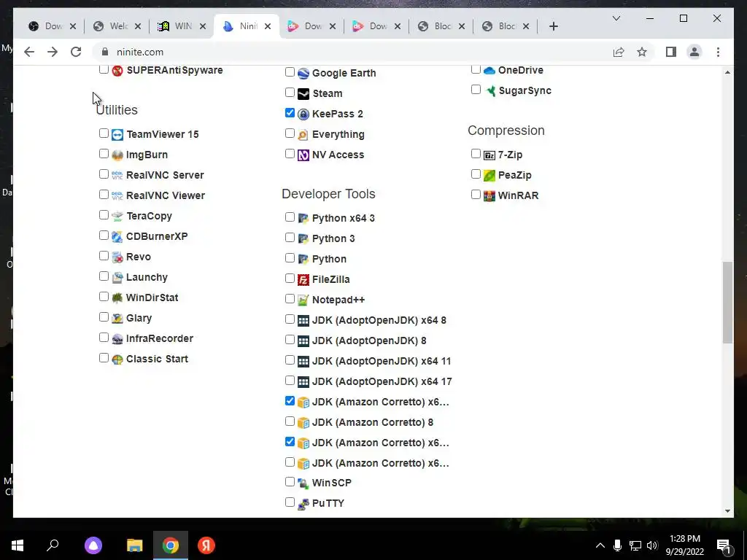Viewport: 747px width, 560px height.
Task: Click the WinSCP icon
Action: (x=303, y=483)
